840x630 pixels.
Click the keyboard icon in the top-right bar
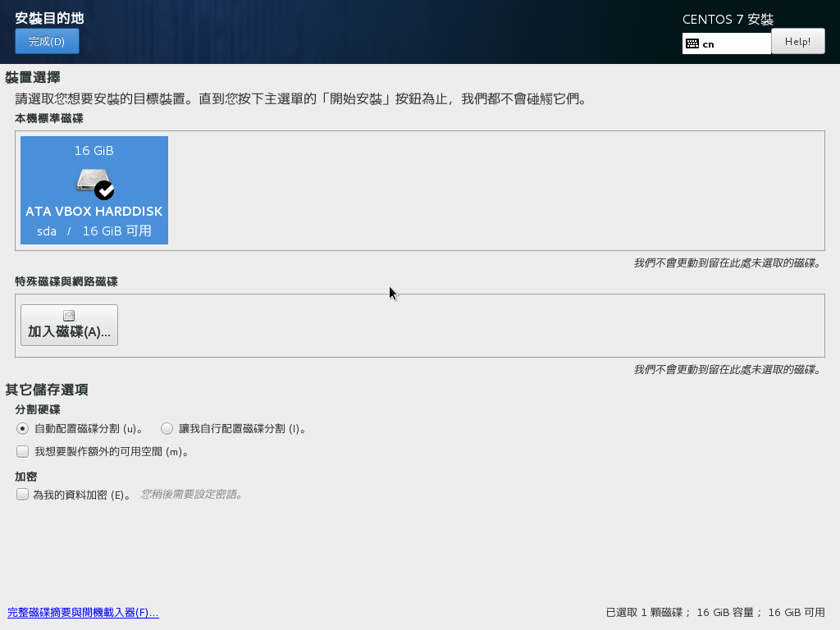(x=692, y=43)
